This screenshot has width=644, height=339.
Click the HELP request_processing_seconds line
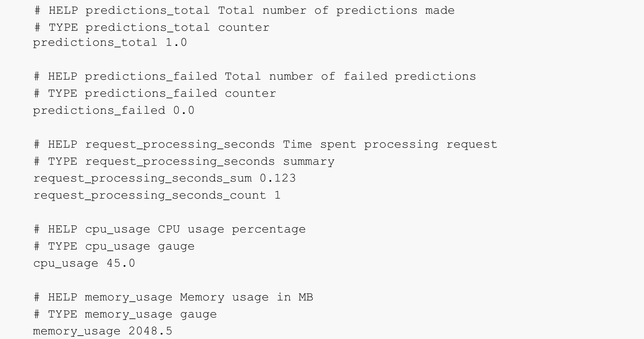pos(266,144)
